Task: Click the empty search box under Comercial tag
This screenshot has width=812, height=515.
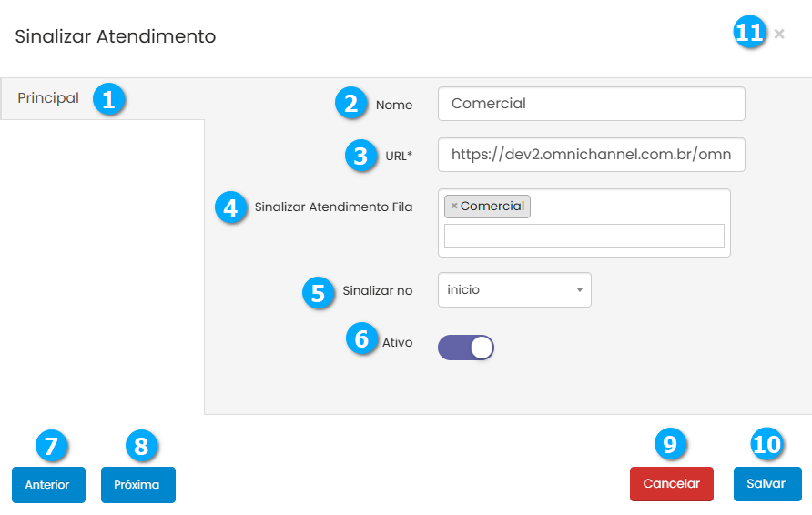Action: (584, 237)
